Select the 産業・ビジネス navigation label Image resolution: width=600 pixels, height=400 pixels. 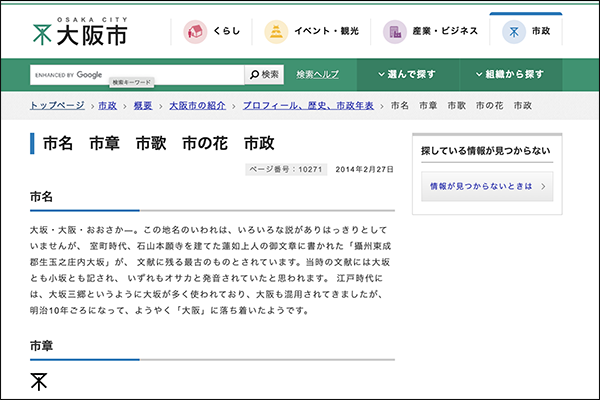point(445,31)
